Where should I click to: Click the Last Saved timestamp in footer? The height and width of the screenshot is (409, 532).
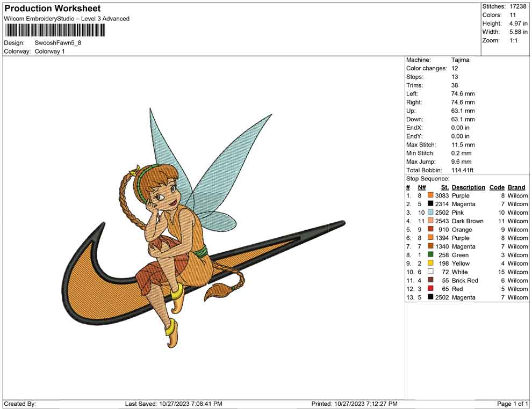[174, 404]
